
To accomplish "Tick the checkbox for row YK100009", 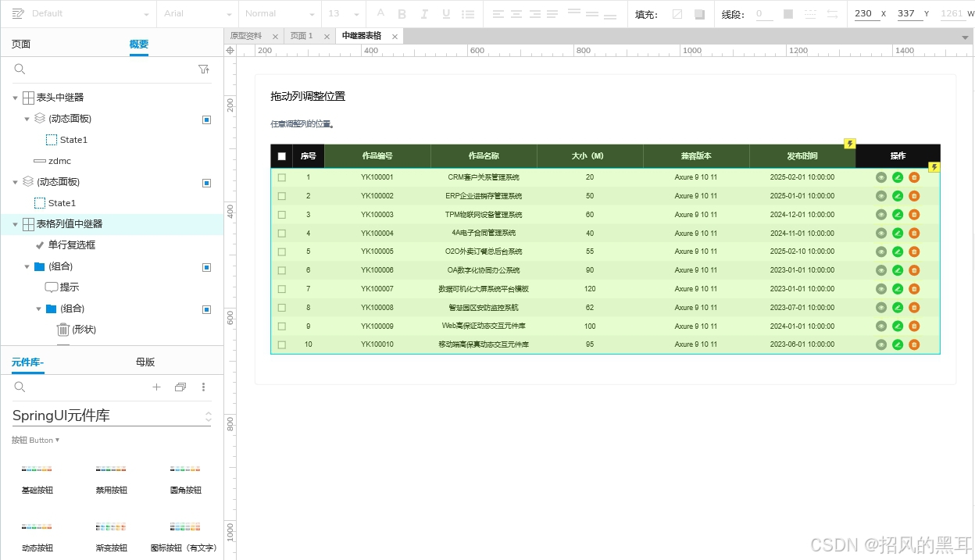I will [282, 326].
